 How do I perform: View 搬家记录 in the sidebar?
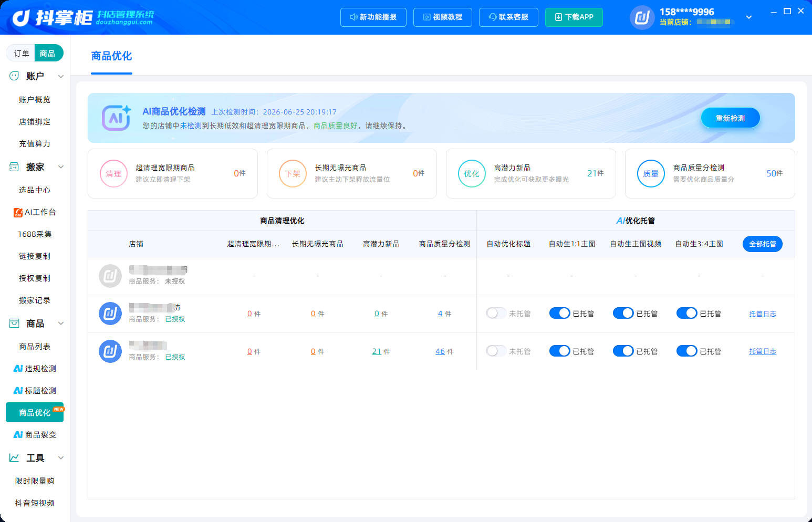tap(35, 300)
